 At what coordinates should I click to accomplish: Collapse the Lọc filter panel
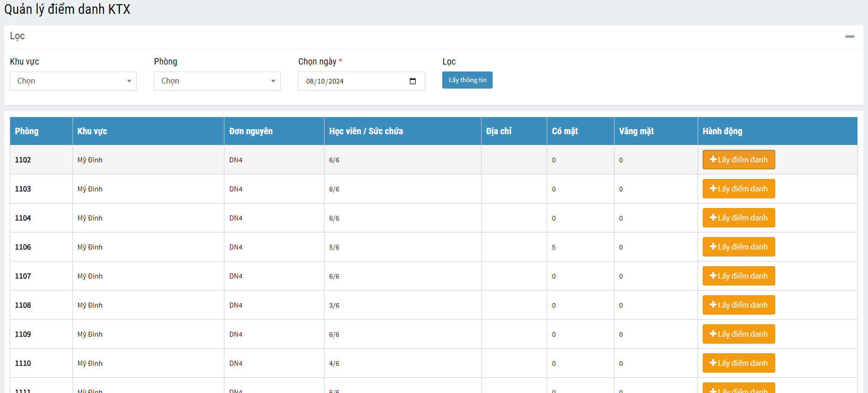pos(850,36)
